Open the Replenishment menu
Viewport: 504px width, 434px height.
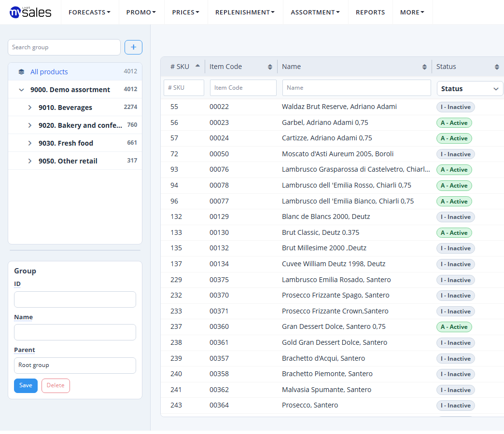point(245,12)
